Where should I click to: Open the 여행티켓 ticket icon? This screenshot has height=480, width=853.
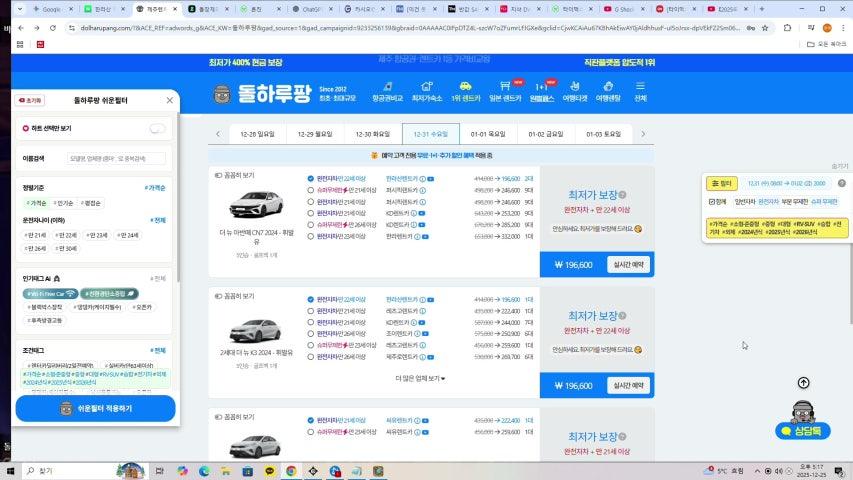(574, 91)
